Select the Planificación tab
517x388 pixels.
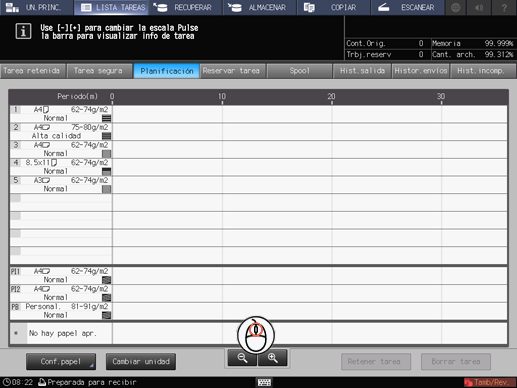pos(166,71)
